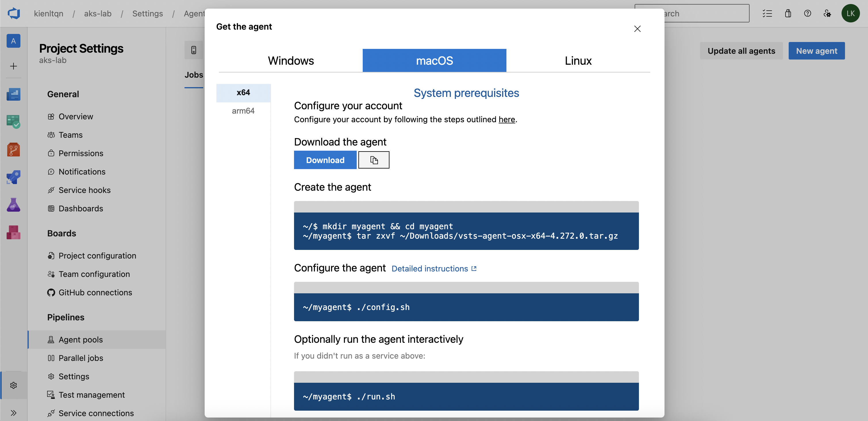The image size is (868, 421).
Task: Copy the agent download URL to clipboard
Action: point(374,160)
